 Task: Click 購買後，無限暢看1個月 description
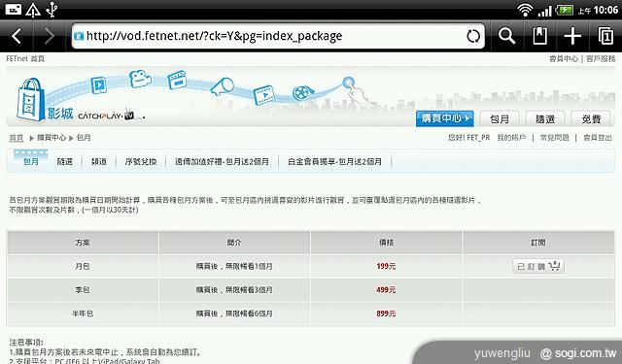pyautogui.click(x=234, y=267)
